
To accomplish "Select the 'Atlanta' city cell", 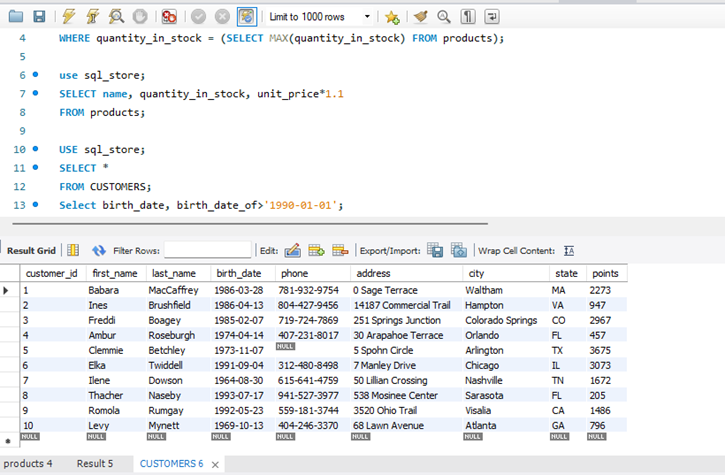I will [x=506, y=426].
